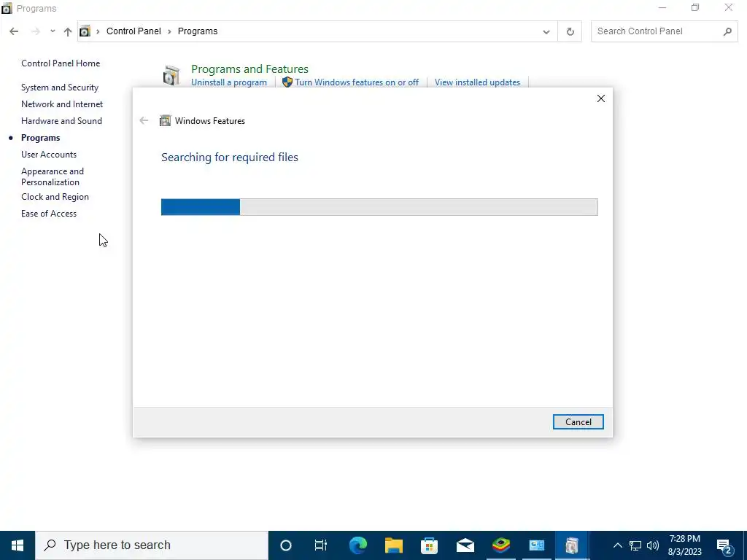Open address bar history dropdown
The image size is (747, 560).
[x=546, y=32]
